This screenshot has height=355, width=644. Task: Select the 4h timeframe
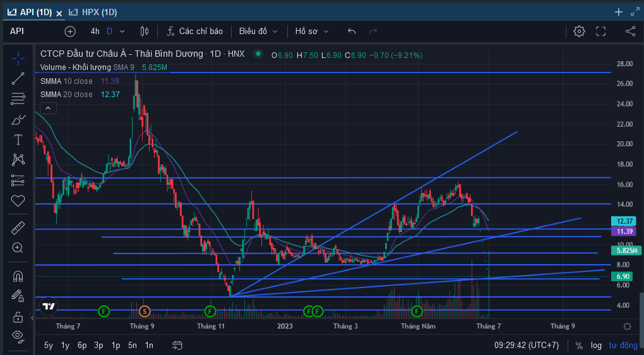[x=95, y=31]
